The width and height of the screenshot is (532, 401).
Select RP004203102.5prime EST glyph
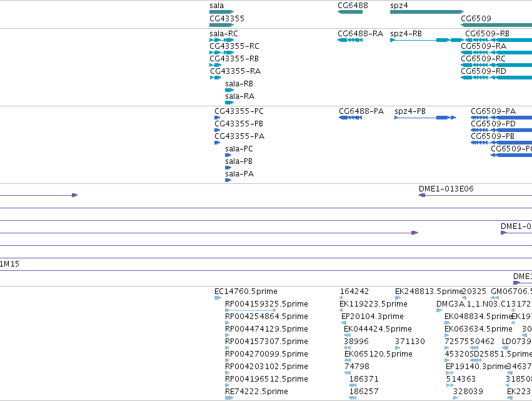click(228, 373)
